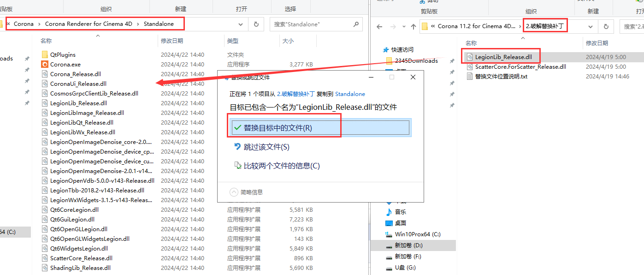Go forward in the 破解替换补丁 window
Image resolution: width=644 pixels, height=275 pixels.
(x=392, y=27)
